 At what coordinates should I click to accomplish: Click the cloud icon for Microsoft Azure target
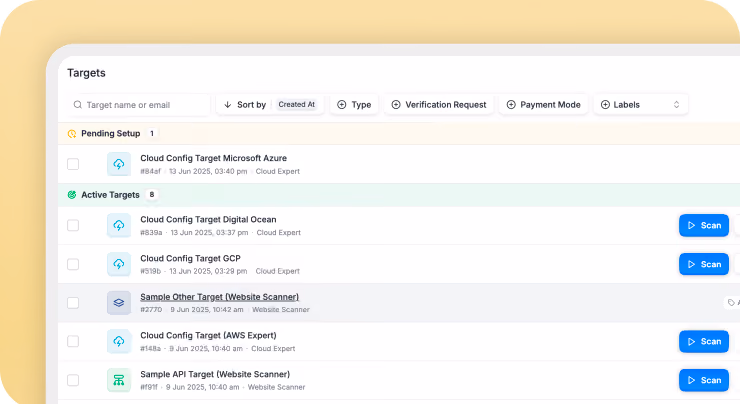coord(119,164)
